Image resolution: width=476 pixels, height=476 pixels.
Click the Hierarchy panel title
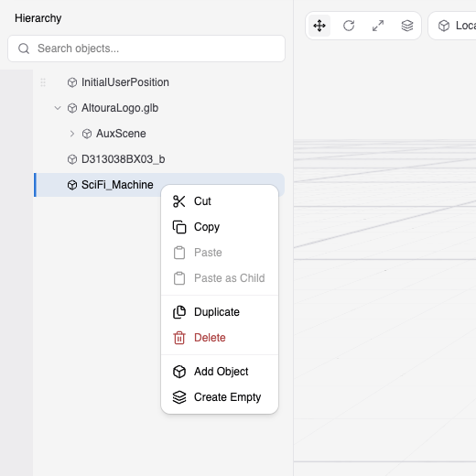pos(38,18)
